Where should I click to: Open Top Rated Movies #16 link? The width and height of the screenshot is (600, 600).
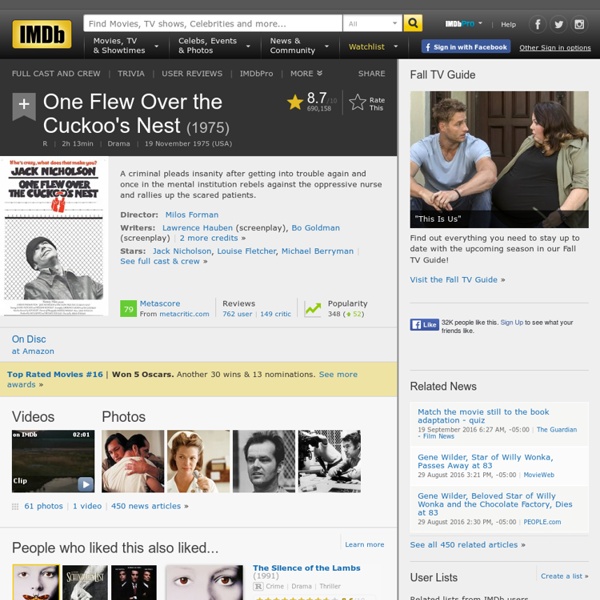(x=55, y=374)
